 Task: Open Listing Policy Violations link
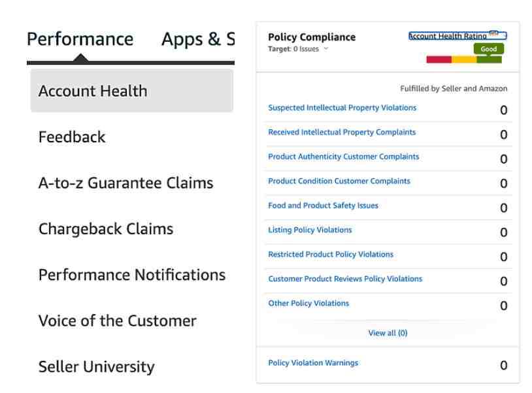(310, 230)
